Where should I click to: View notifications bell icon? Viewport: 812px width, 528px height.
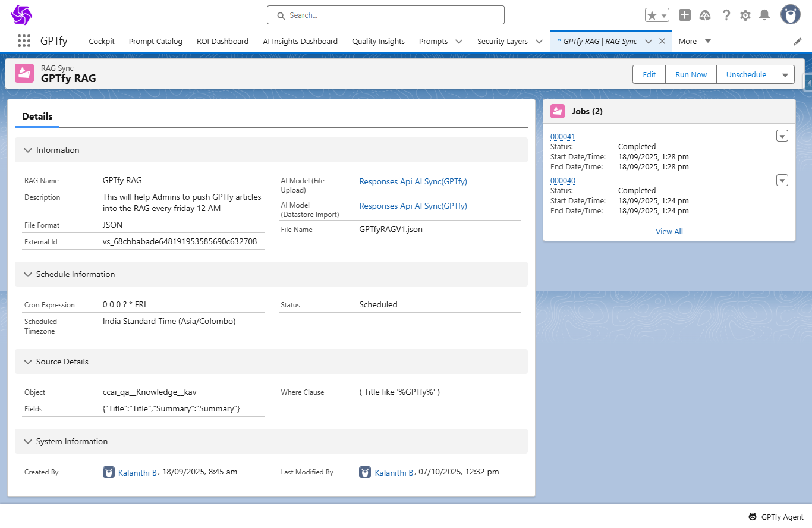764,15
